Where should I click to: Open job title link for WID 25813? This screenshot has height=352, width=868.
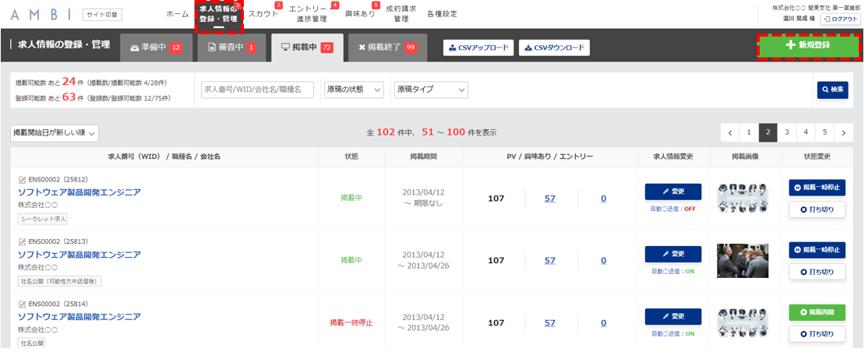pyautogui.click(x=79, y=255)
